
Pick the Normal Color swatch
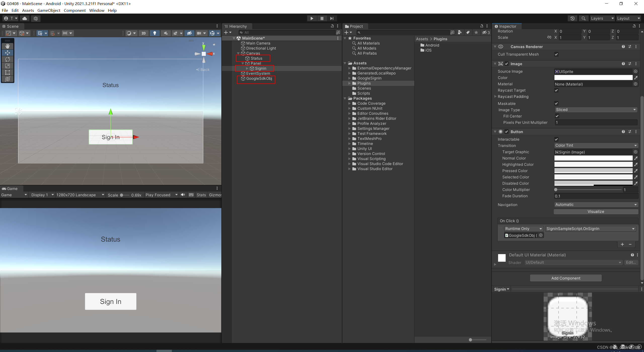tap(593, 158)
